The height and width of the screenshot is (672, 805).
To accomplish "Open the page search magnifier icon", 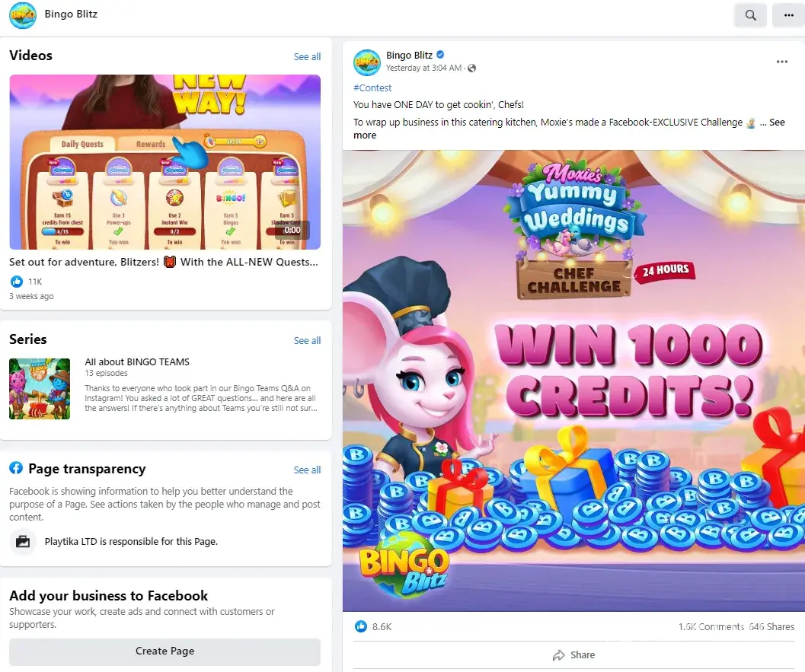I will click(x=751, y=15).
